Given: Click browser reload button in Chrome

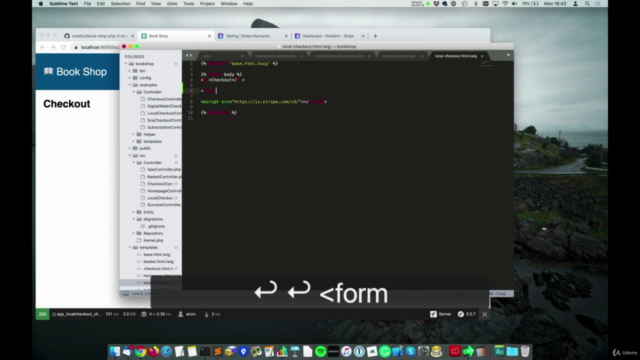Looking at the screenshot, I should [x=63, y=47].
